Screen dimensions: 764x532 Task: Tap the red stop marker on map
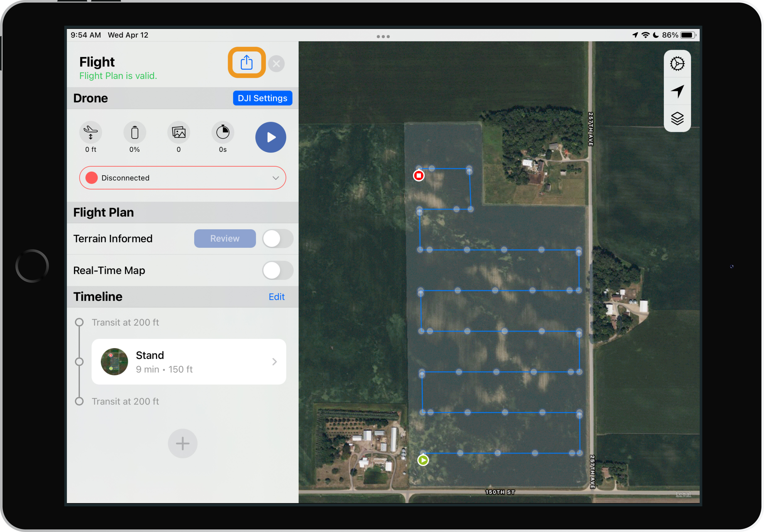pyautogui.click(x=418, y=175)
